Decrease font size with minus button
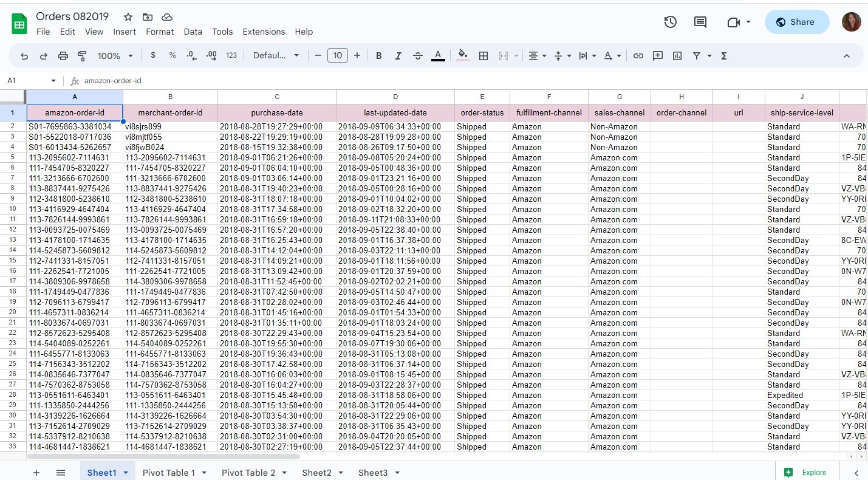 pos(318,56)
